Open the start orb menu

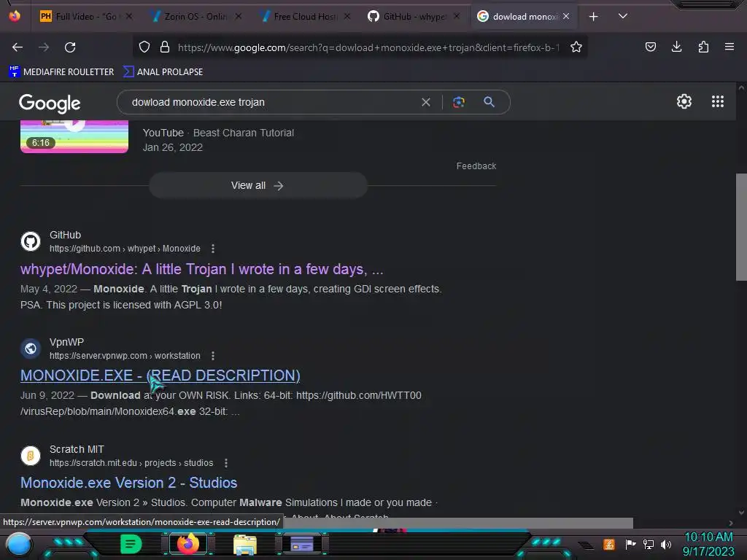(18, 544)
